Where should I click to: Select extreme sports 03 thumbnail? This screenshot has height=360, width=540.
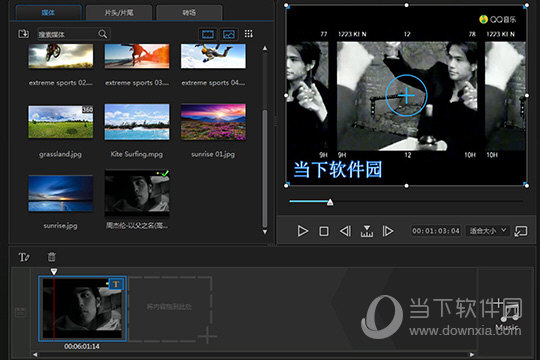coord(137,56)
